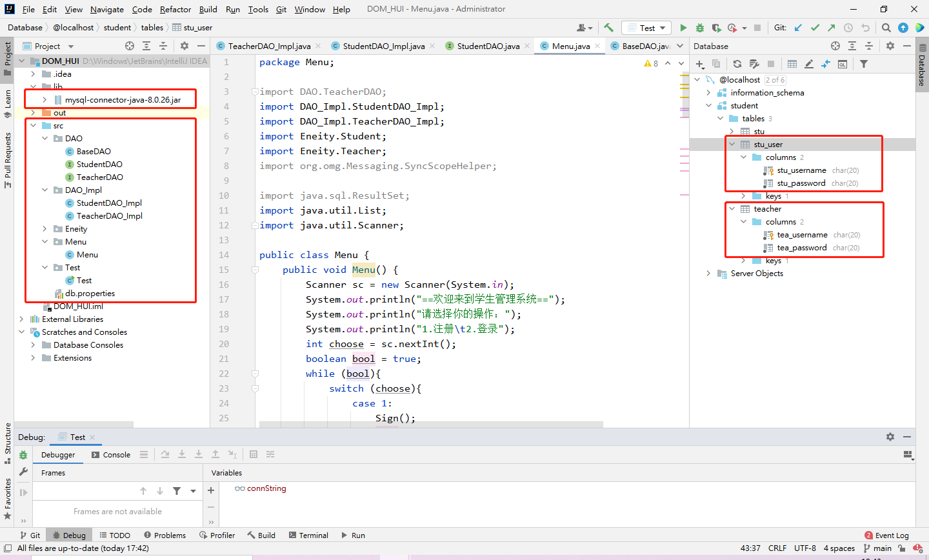Expand the Eneity package

(45, 228)
